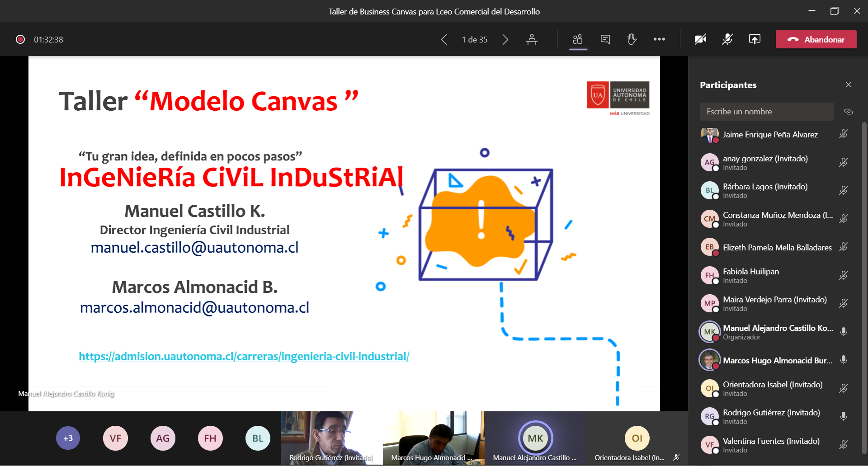Advance to next slide arrow
The width and height of the screenshot is (868, 466).
coord(505,40)
